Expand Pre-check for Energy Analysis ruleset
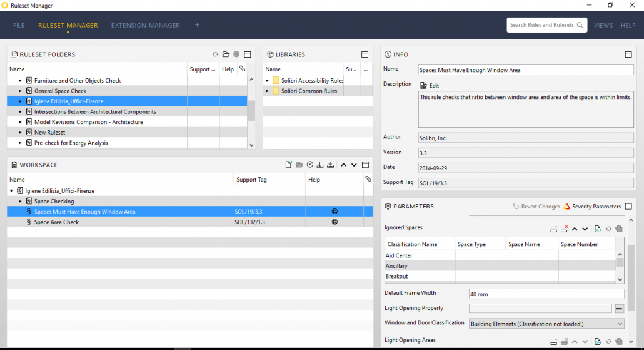The height and width of the screenshot is (350, 644). [20, 143]
